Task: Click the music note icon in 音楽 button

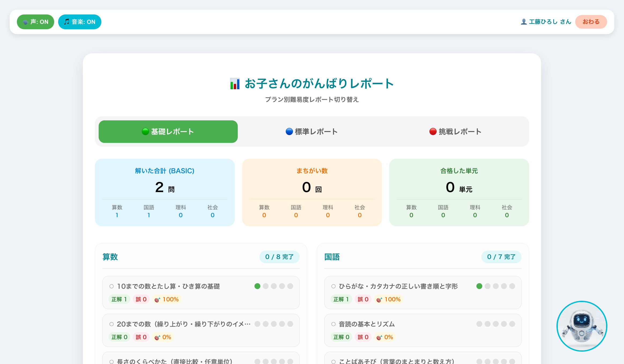Action: click(67, 22)
